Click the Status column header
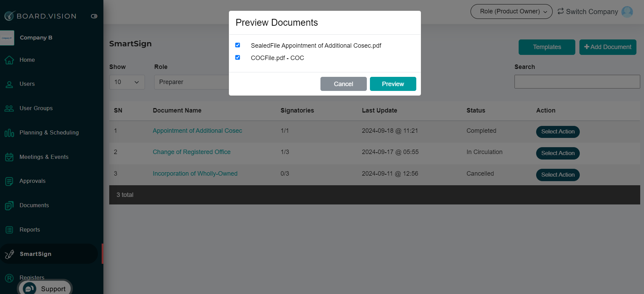The image size is (644, 294). pos(476,110)
